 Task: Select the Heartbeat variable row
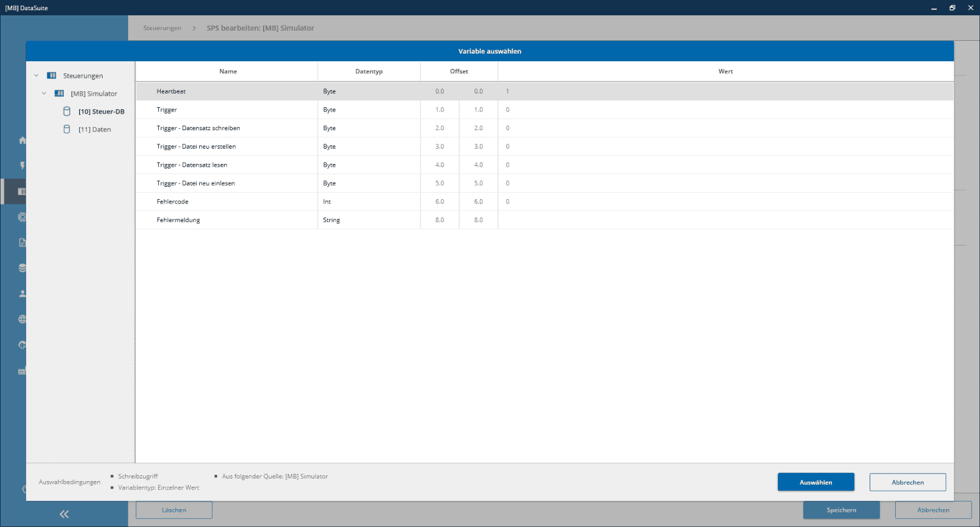point(545,91)
